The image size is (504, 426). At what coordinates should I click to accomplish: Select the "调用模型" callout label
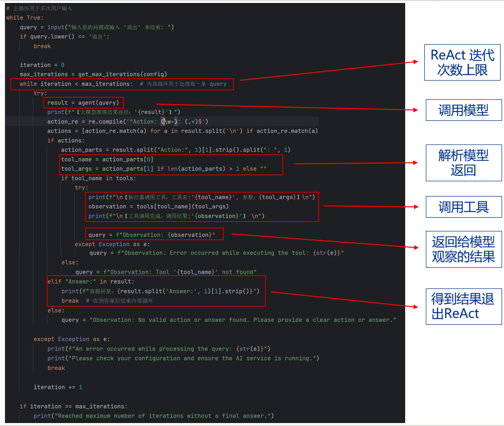(x=463, y=110)
